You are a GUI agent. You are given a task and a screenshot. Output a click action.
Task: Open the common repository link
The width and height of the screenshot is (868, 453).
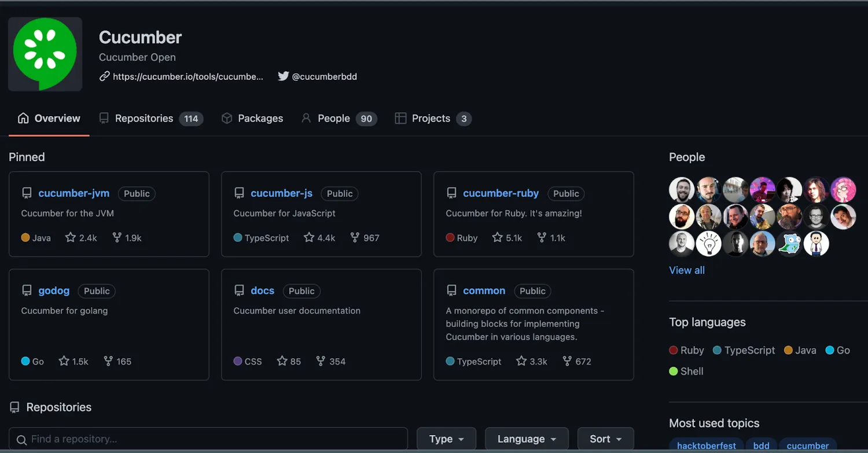click(x=484, y=291)
